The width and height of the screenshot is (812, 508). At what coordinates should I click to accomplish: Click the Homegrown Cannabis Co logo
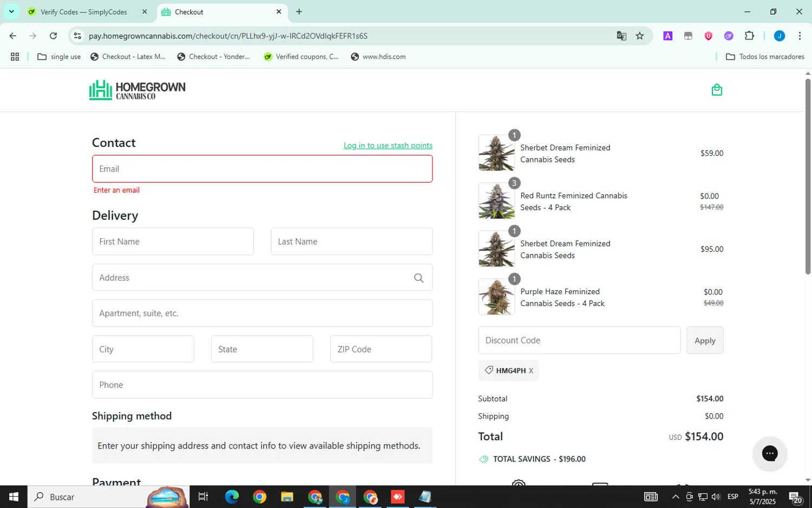point(137,90)
